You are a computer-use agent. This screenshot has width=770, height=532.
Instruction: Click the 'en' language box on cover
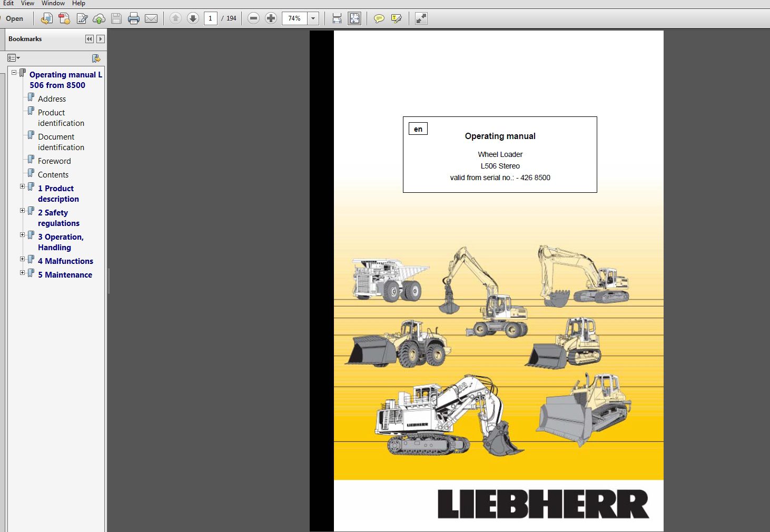click(418, 129)
